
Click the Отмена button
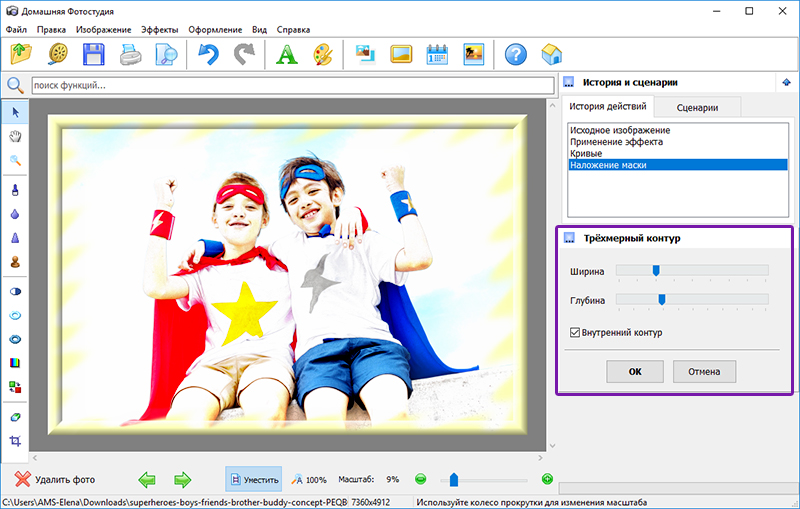(704, 371)
